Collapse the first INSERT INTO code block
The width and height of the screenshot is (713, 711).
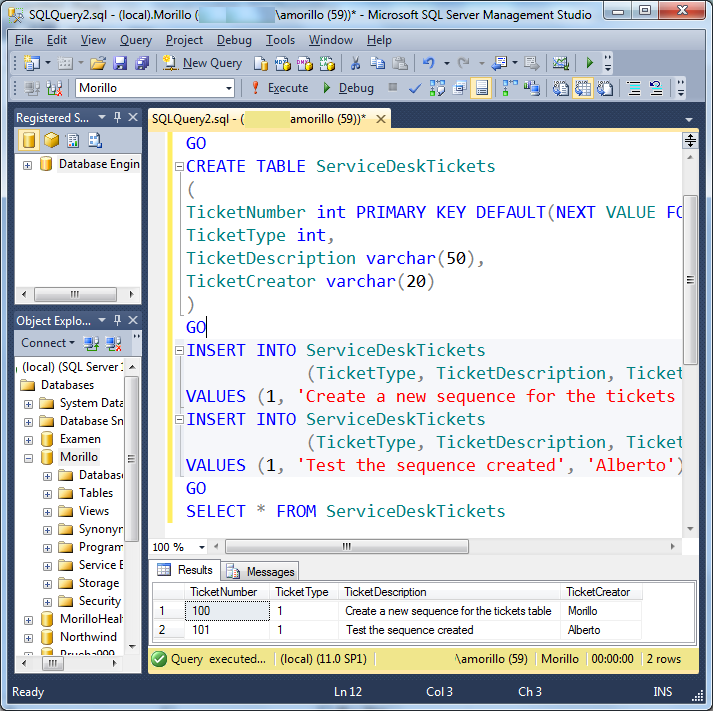pos(179,350)
